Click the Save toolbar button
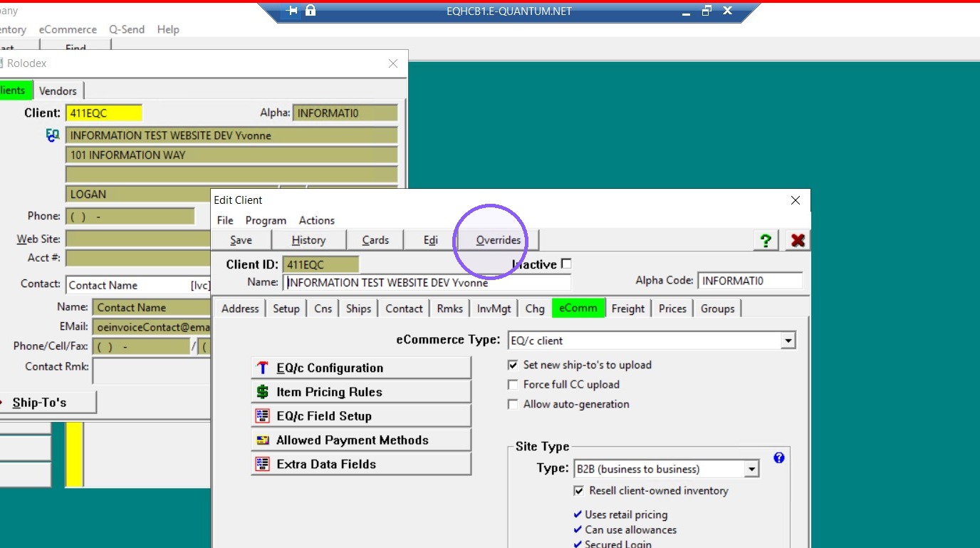The height and width of the screenshot is (548, 980). [x=241, y=240]
